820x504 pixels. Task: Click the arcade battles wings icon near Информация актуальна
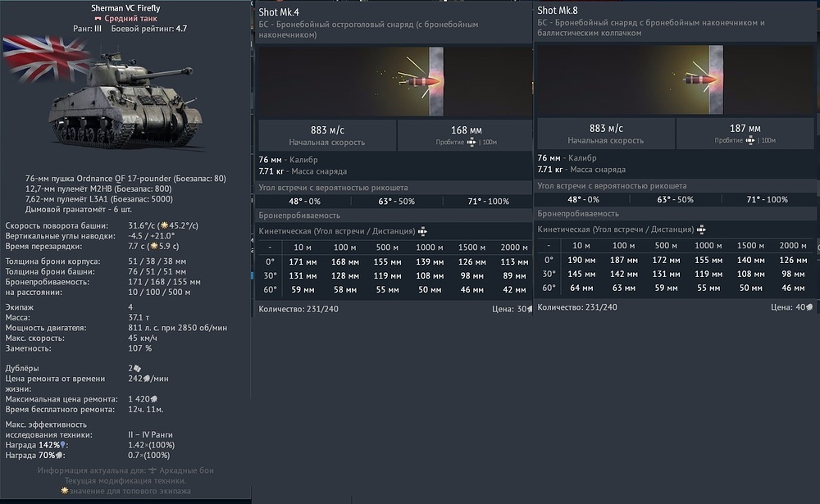[x=152, y=470]
